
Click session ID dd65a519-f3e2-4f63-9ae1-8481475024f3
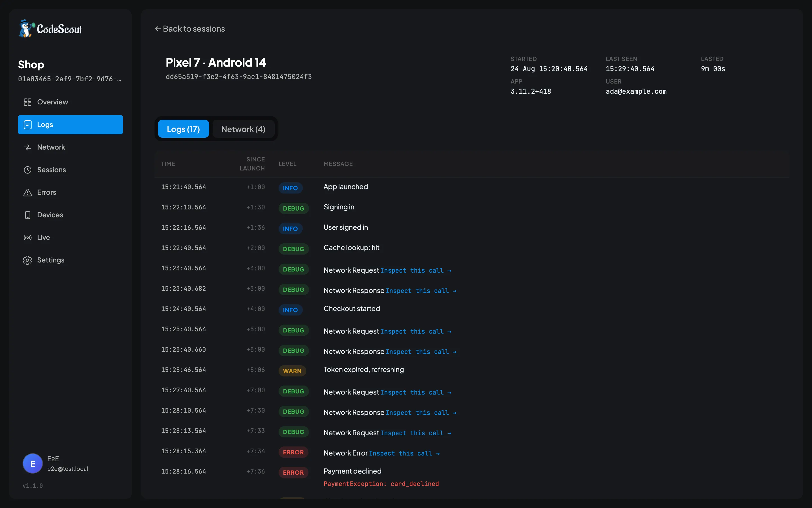tap(239, 77)
